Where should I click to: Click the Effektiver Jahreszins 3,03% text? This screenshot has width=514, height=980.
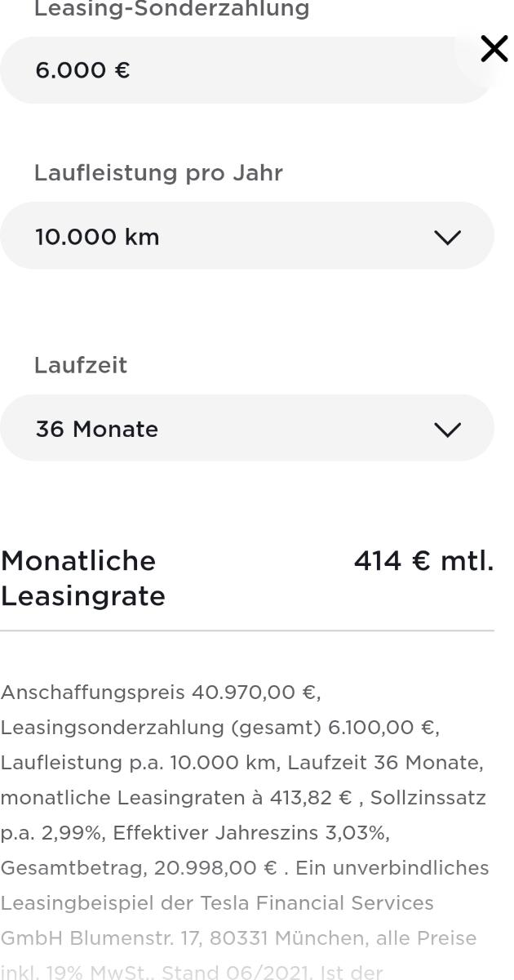coord(250,833)
